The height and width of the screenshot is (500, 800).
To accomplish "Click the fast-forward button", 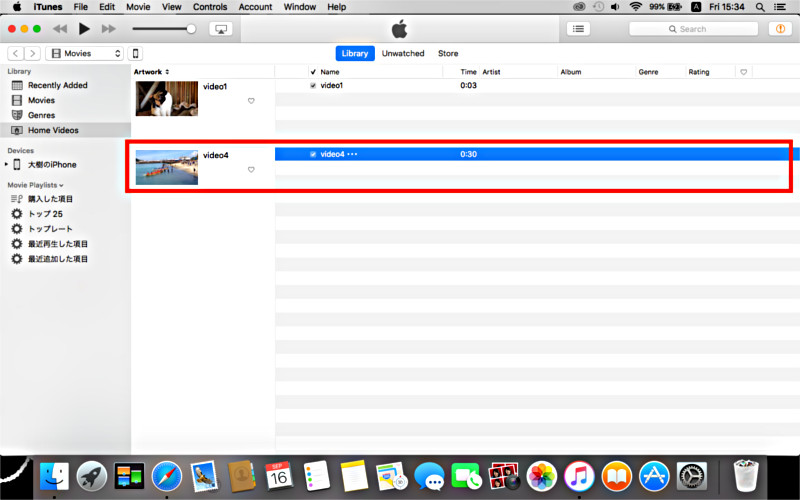I will click(x=109, y=29).
